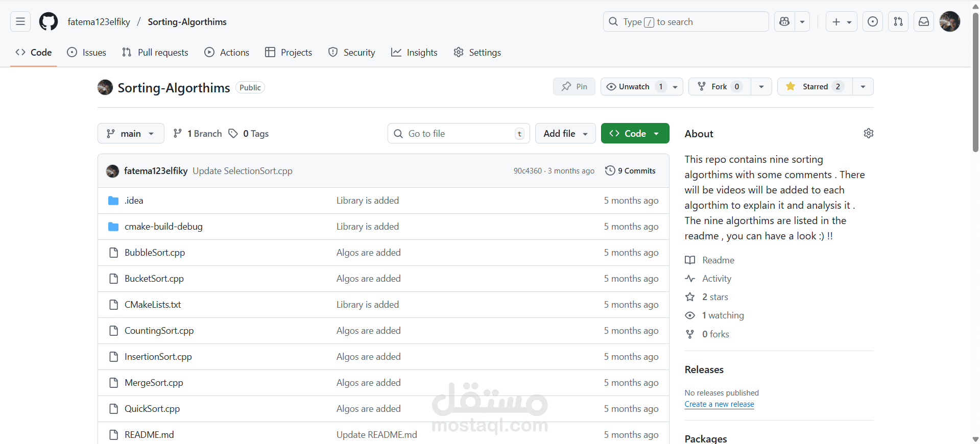Click the cmake-build-debug folder icon
This screenshot has height=444, width=980.
tap(113, 227)
